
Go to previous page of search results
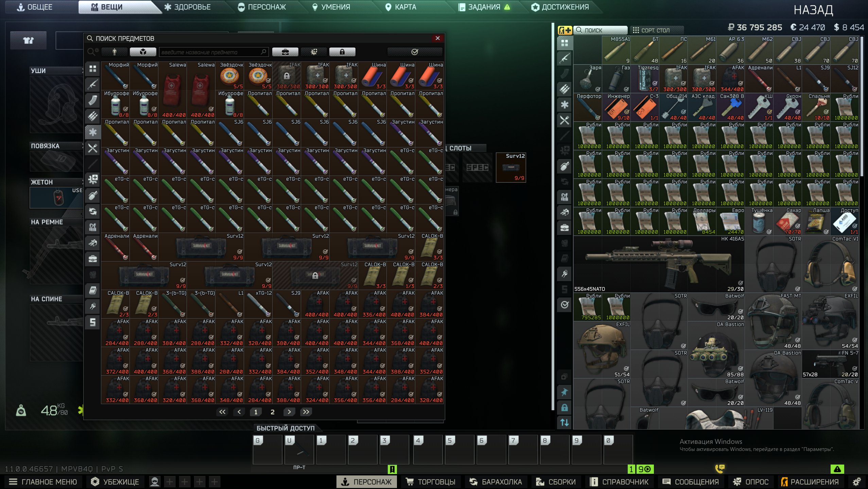(239, 412)
